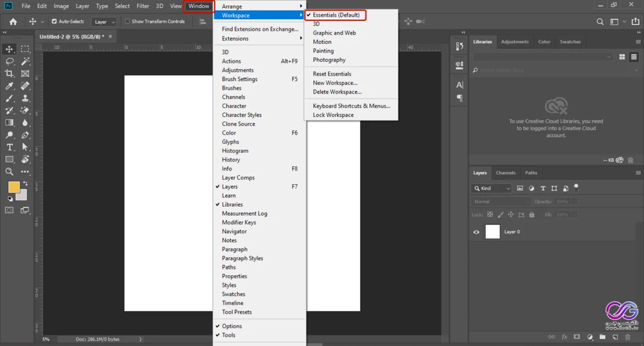The width and height of the screenshot is (644, 346).
Task: Select the Path Selection tool
Action: pyautogui.click(x=25, y=148)
